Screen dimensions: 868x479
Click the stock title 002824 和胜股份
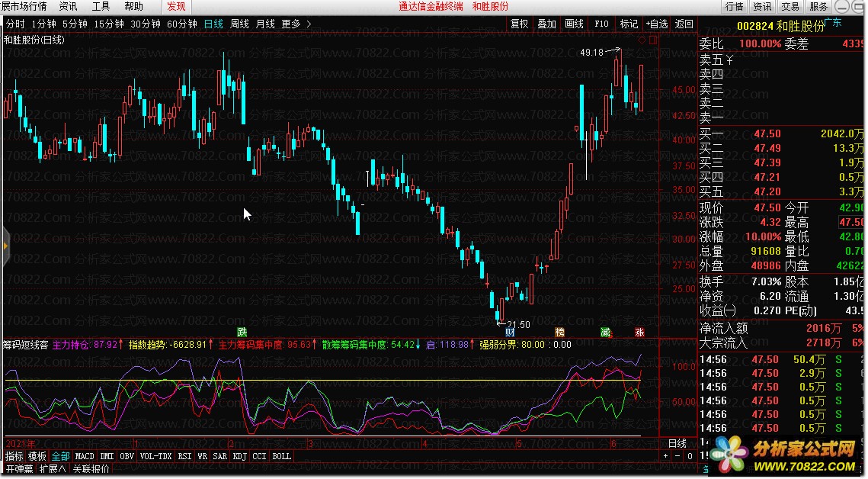(x=780, y=26)
